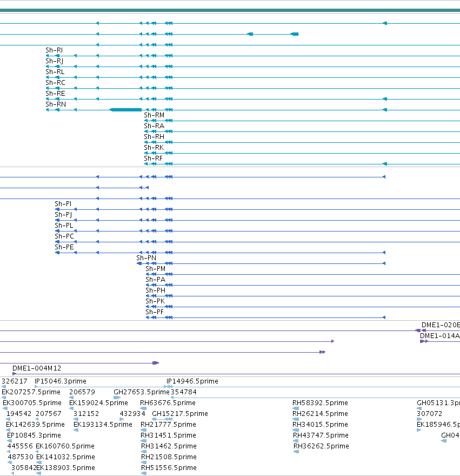Image resolution: width=460 pixels, height=476 pixels.
Task: Open the Sh-RA transcript label
Action: (154, 125)
